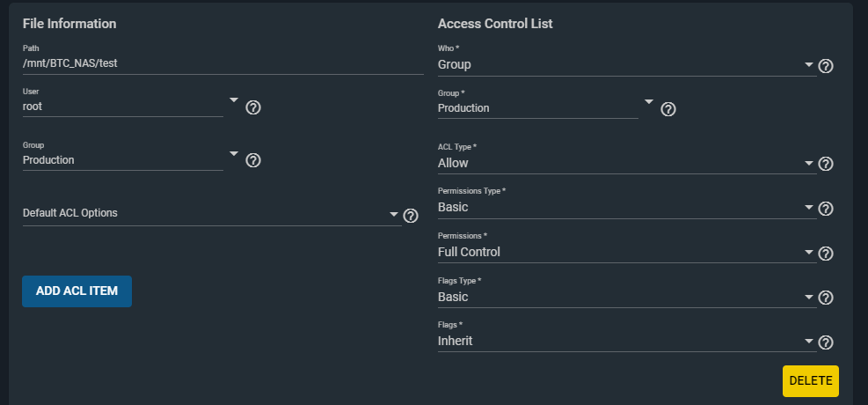Click the ADD ACL ITEM button
The height and width of the screenshot is (405, 868).
point(77,291)
